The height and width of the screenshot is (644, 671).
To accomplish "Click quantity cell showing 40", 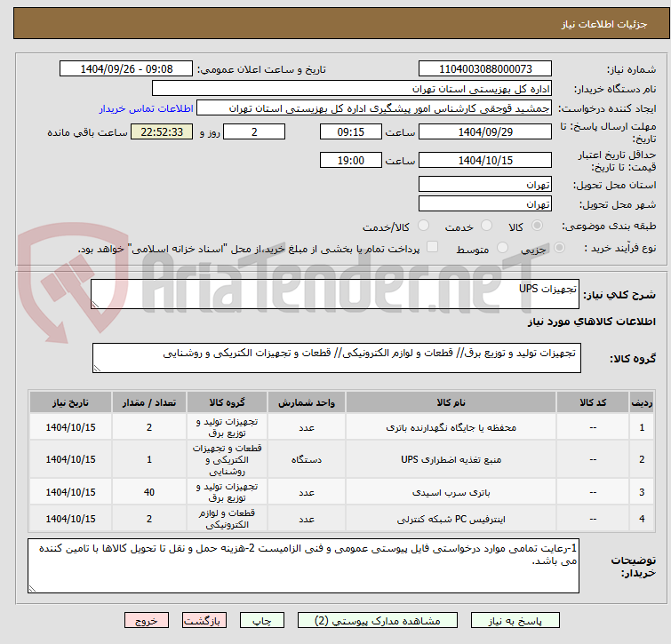I will (x=149, y=492).
